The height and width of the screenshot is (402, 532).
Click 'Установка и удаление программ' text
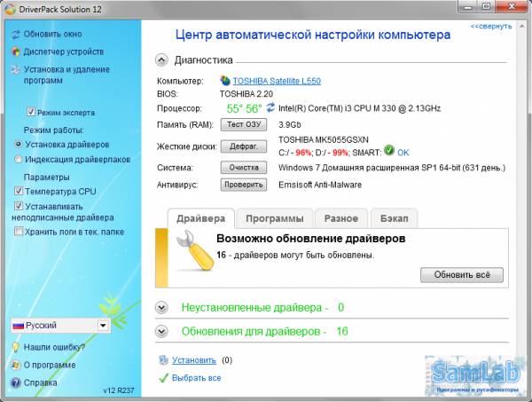pyautogui.click(x=66, y=75)
